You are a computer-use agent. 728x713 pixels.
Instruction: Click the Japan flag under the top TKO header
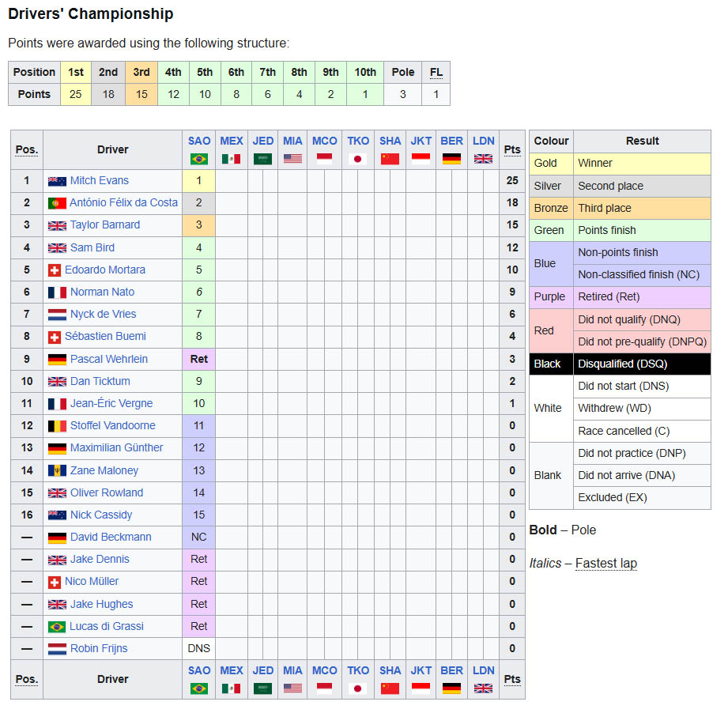click(x=357, y=159)
